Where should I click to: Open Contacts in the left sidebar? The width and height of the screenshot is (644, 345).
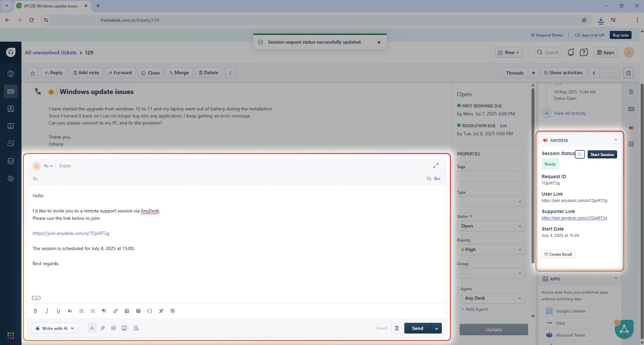[x=11, y=109]
